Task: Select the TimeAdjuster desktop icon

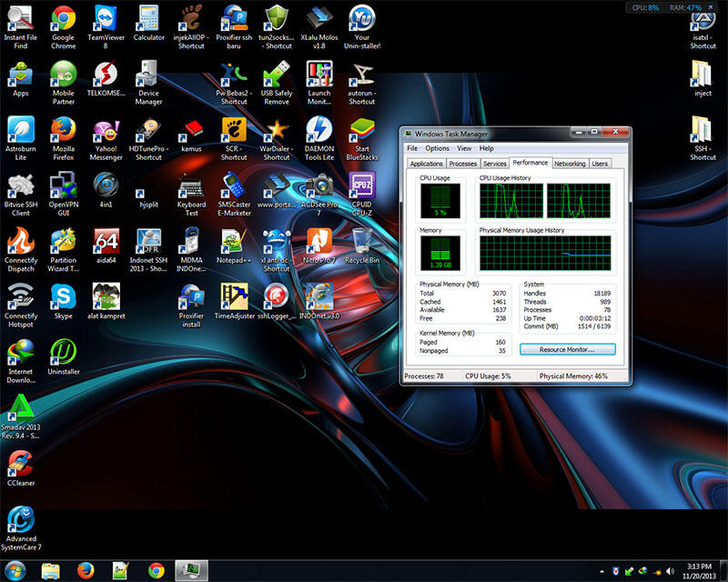Action: point(234,302)
